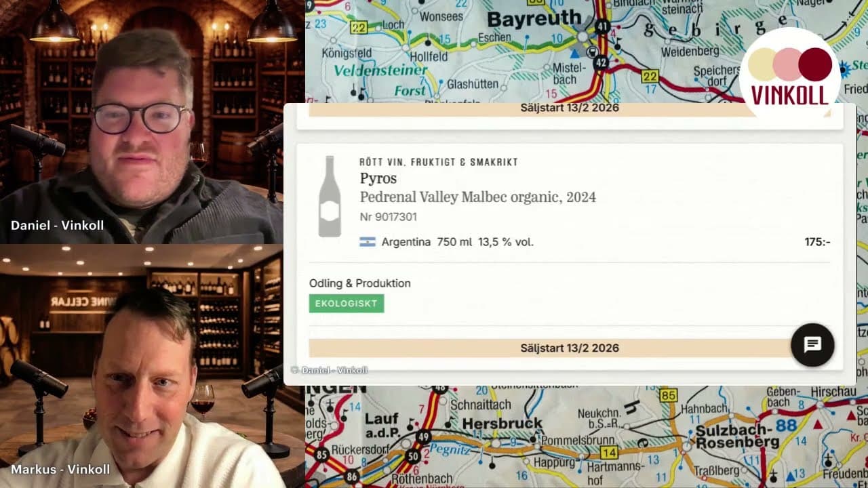868x488 pixels.
Task: Click the upper Säljstart 13/2 2026 banner
Action: point(570,109)
